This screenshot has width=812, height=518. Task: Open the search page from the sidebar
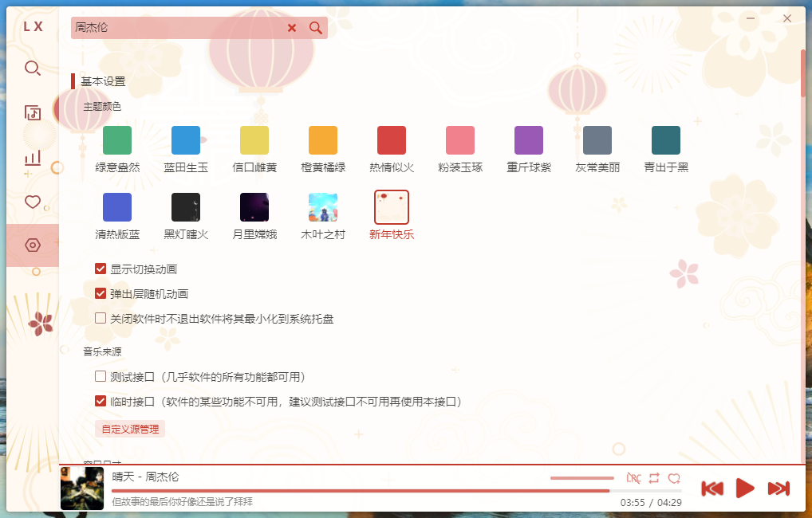[x=32, y=69]
